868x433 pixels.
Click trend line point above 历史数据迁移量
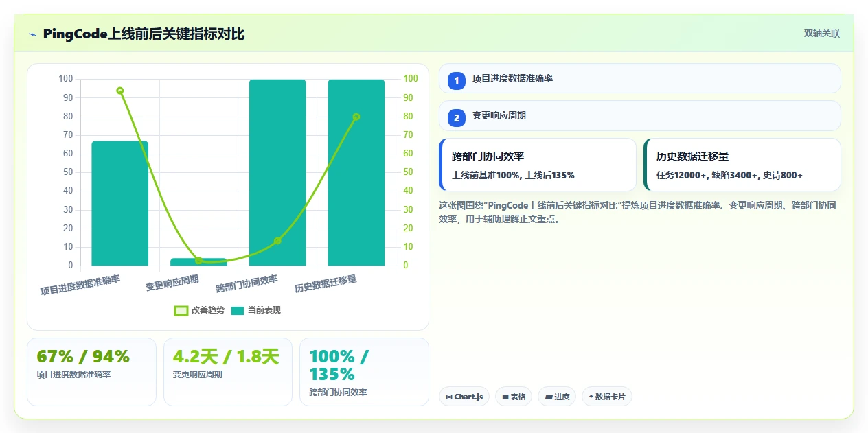point(356,117)
